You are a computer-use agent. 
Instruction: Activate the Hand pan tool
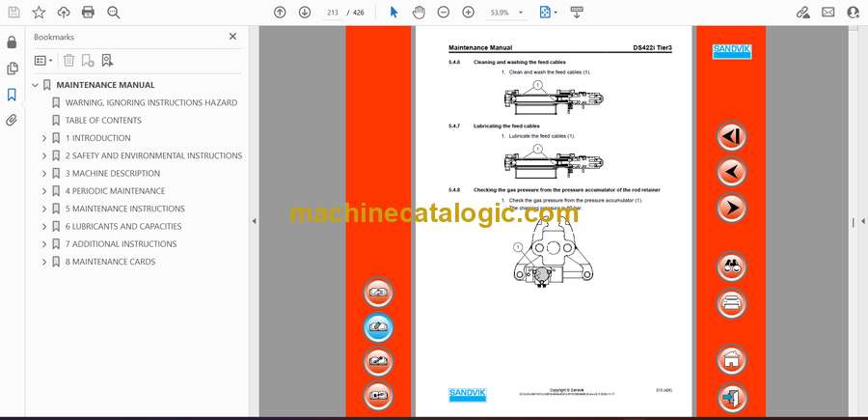(x=419, y=13)
